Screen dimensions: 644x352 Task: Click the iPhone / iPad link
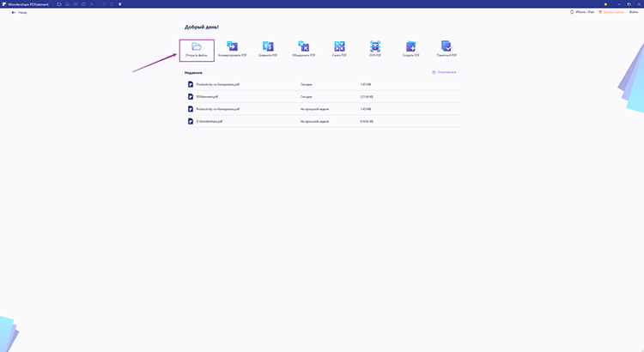click(x=584, y=12)
